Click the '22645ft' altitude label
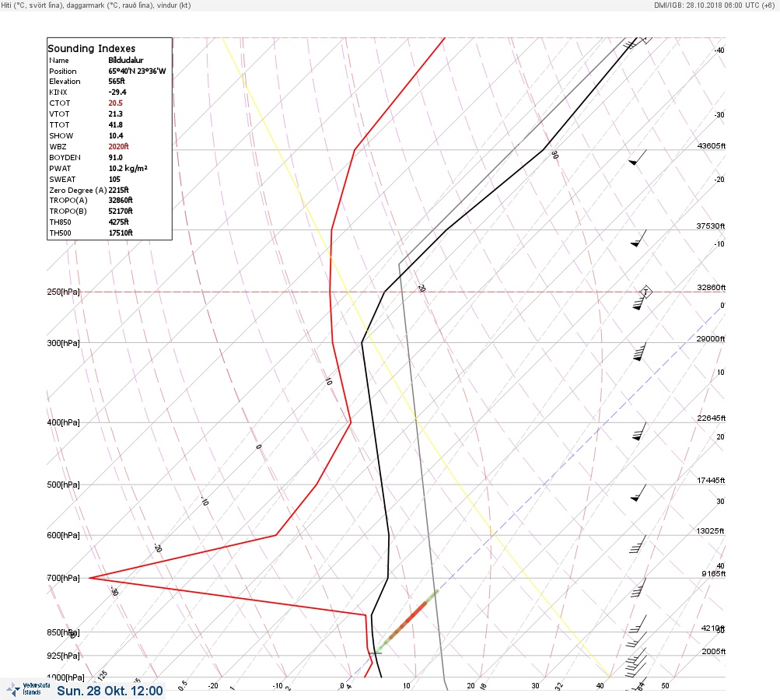The image size is (780, 700). (x=712, y=418)
